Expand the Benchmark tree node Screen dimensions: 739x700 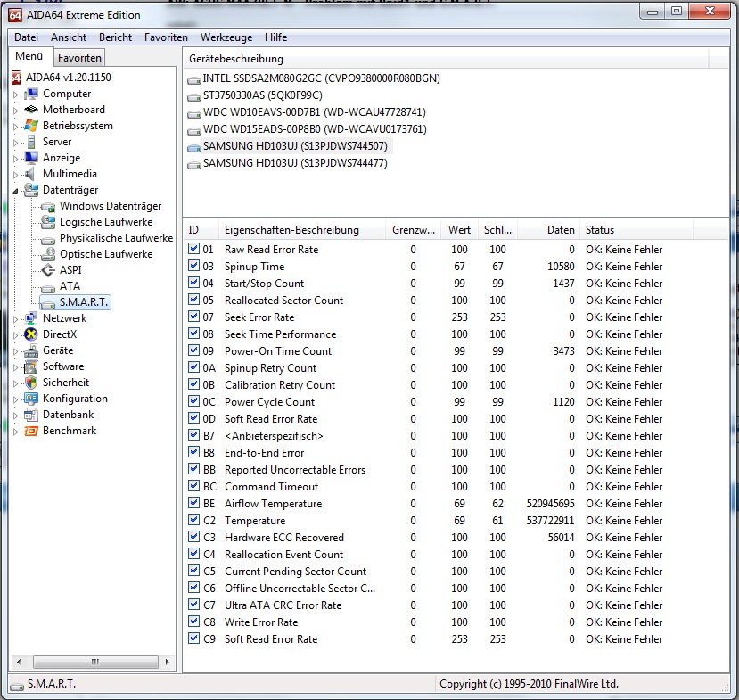click(15, 432)
